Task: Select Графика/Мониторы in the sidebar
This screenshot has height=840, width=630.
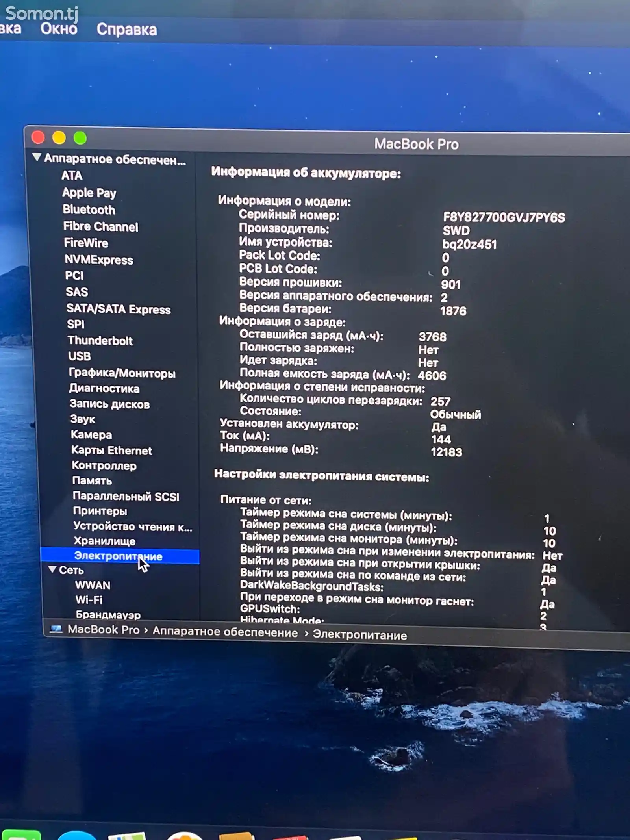Action: 122,373
